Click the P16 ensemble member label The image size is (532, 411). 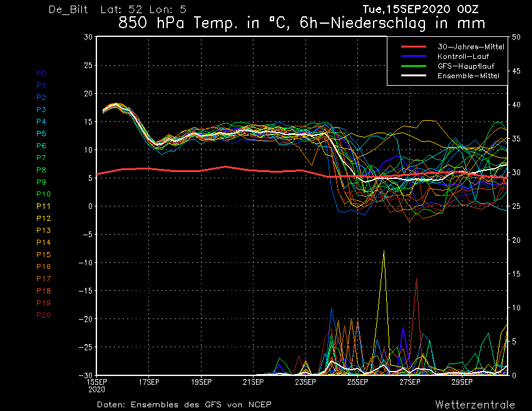pyautogui.click(x=43, y=266)
